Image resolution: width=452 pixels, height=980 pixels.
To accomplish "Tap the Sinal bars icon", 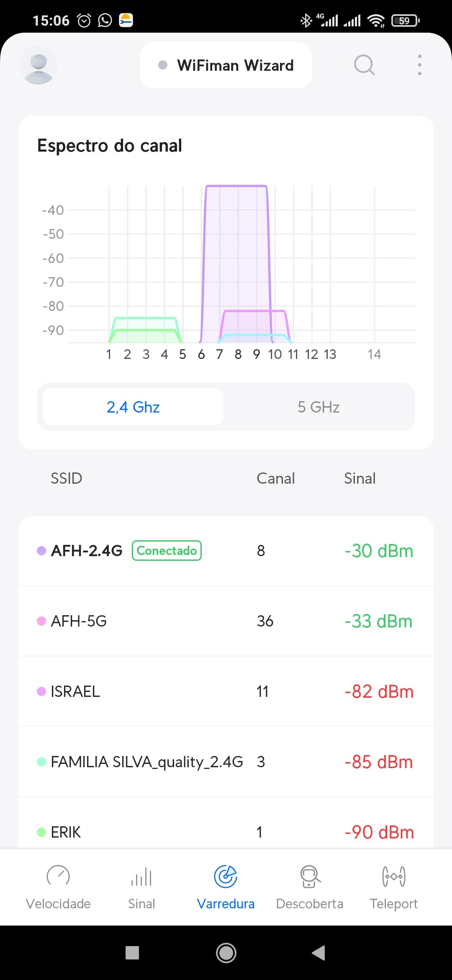I will tap(141, 876).
